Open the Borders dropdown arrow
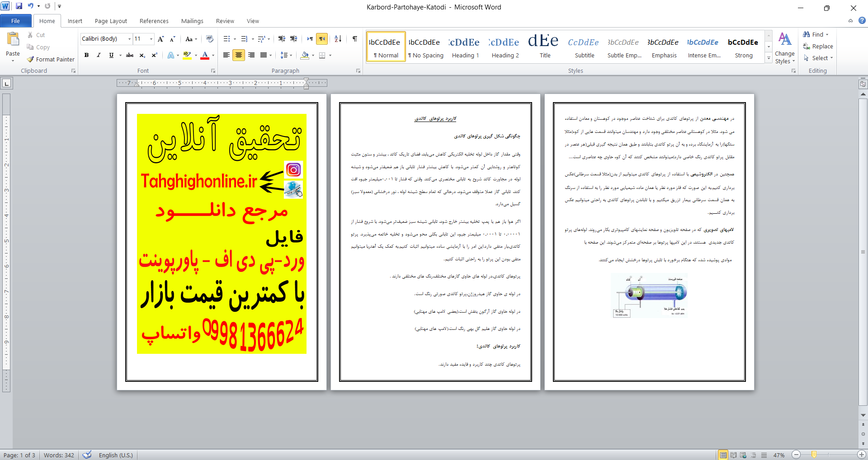The image size is (868, 460). [x=330, y=55]
